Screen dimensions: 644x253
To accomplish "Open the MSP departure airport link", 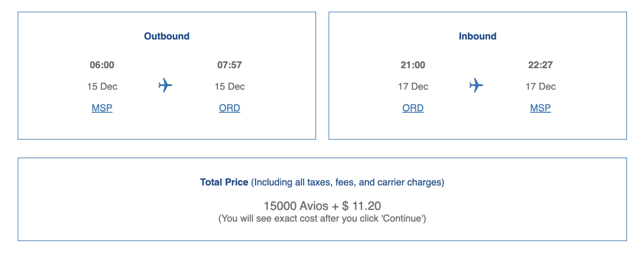I will [102, 108].
